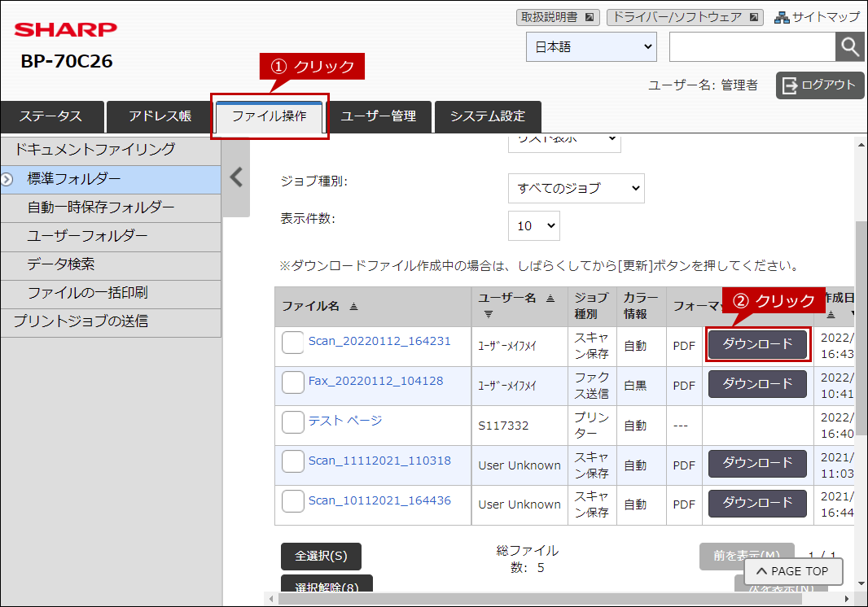Check the box for Scan_20220112_164231

coord(293,343)
